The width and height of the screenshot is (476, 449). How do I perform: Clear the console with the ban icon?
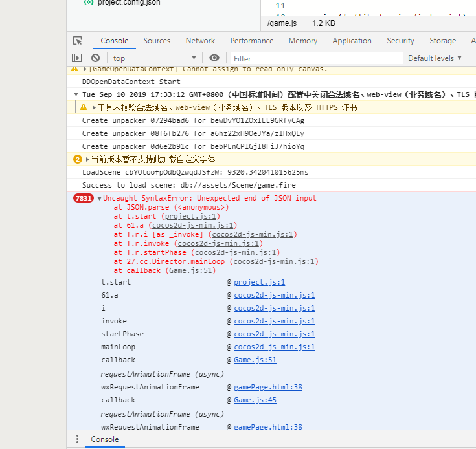[95, 58]
